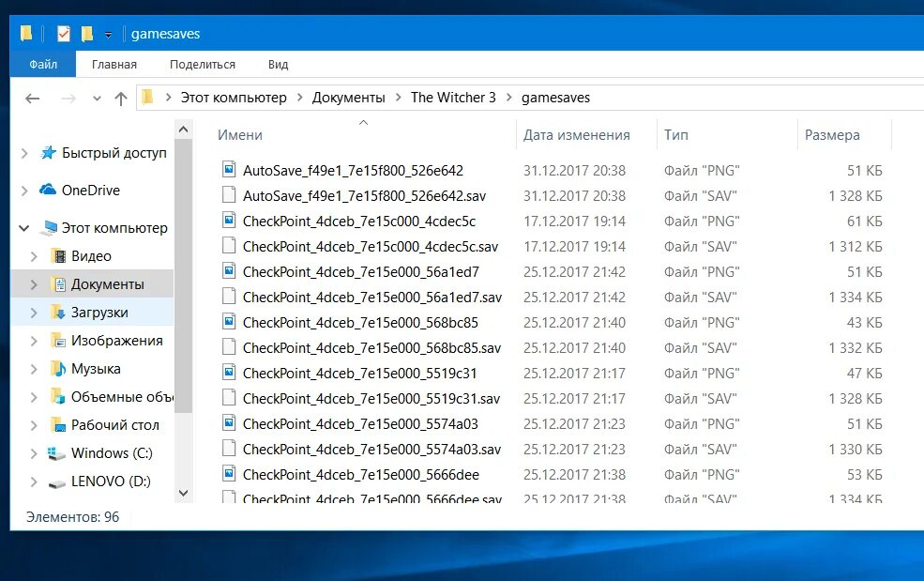This screenshot has width=924, height=581.
Task: Click the navigation pane scrollbar thumb
Action: click(x=183, y=275)
